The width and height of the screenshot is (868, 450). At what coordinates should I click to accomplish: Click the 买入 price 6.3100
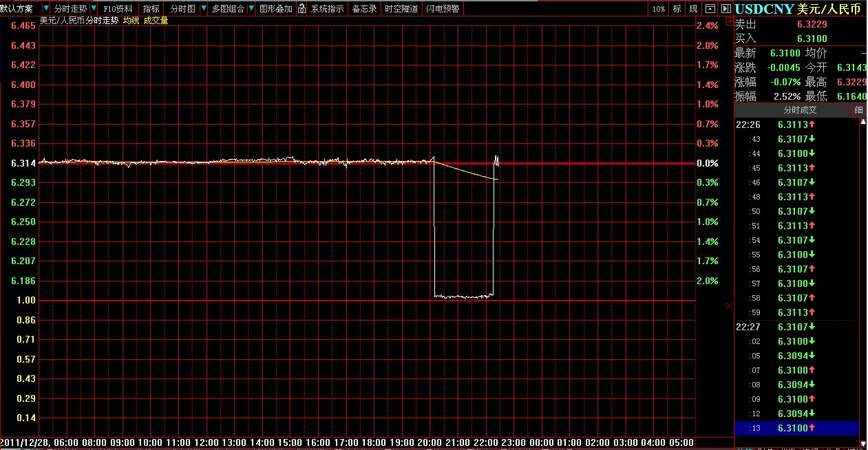point(812,39)
